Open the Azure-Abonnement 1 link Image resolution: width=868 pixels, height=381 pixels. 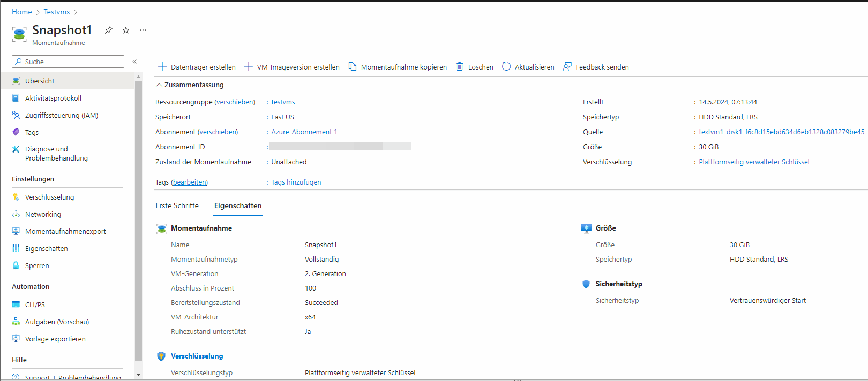304,132
